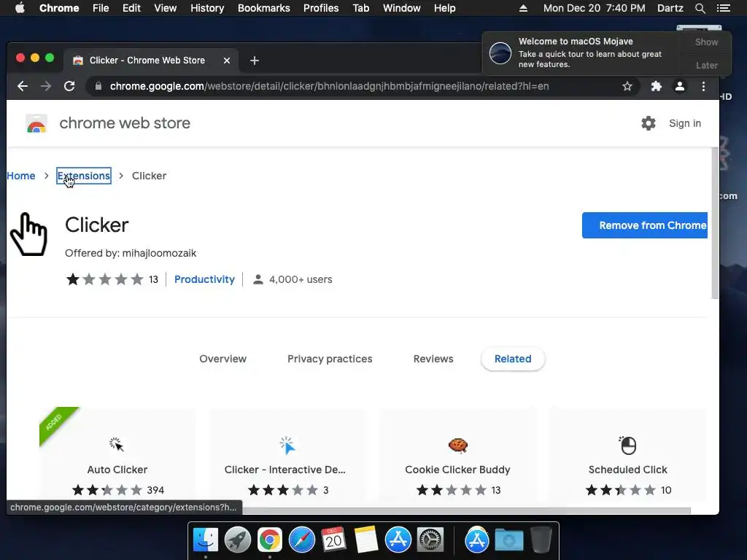Click the Welcome to macOS Mojave notification

[x=581, y=53]
